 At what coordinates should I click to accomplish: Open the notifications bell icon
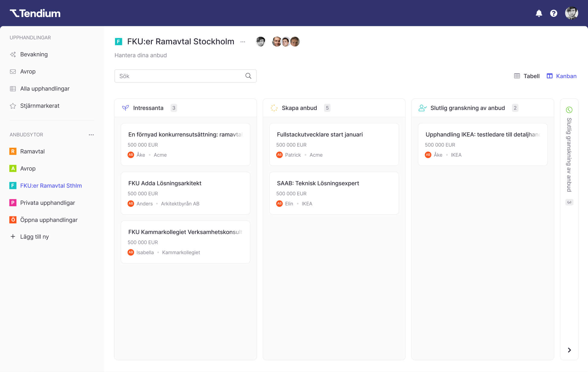539,13
